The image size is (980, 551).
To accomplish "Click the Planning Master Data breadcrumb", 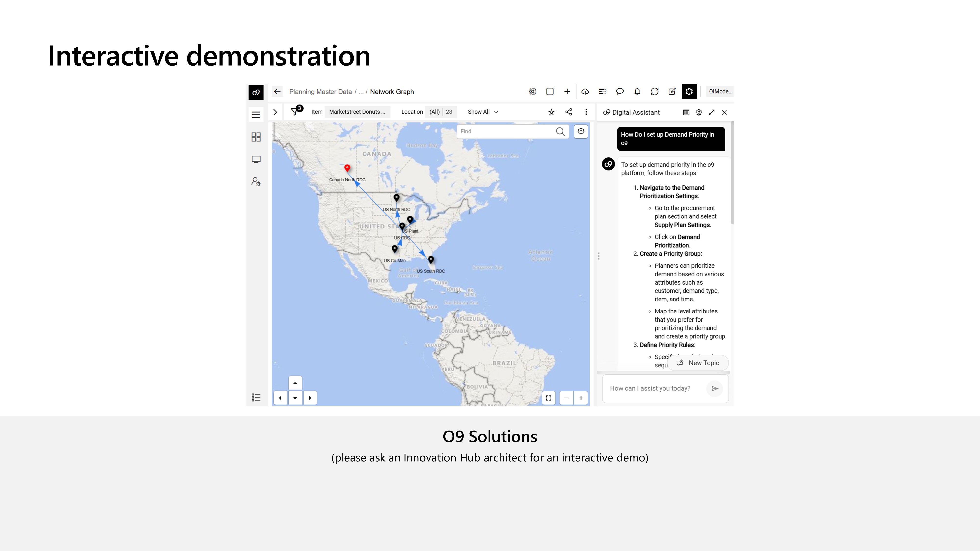I will pyautogui.click(x=320, y=92).
